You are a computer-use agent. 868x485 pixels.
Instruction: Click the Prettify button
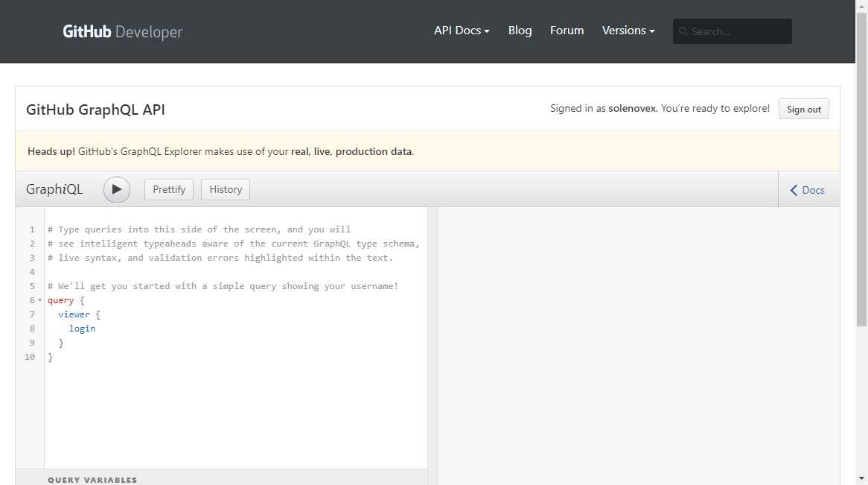coord(169,189)
